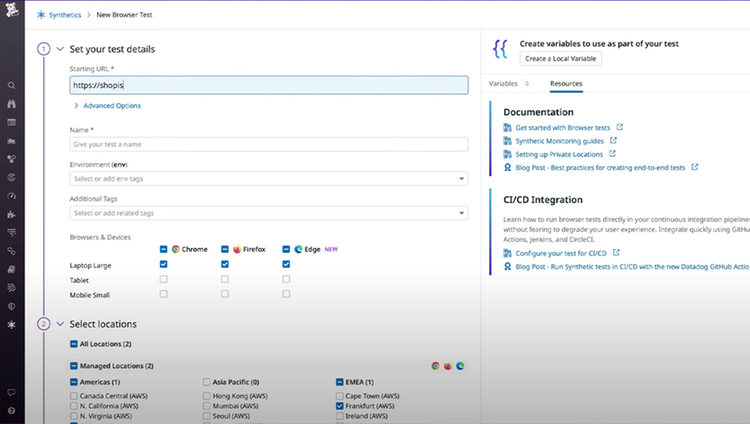
Task: Open the Environment env tags dropdown
Action: [269, 179]
